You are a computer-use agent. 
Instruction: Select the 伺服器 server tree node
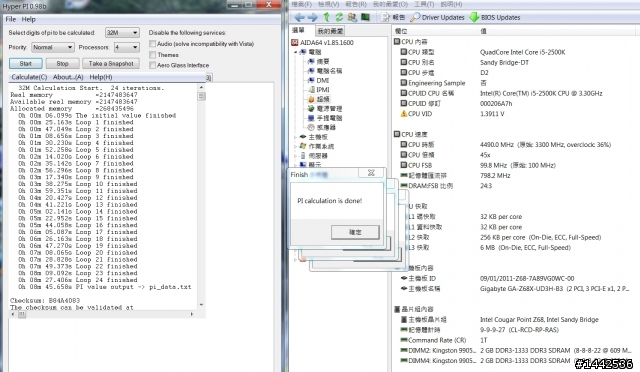pyautogui.click(x=313, y=156)
